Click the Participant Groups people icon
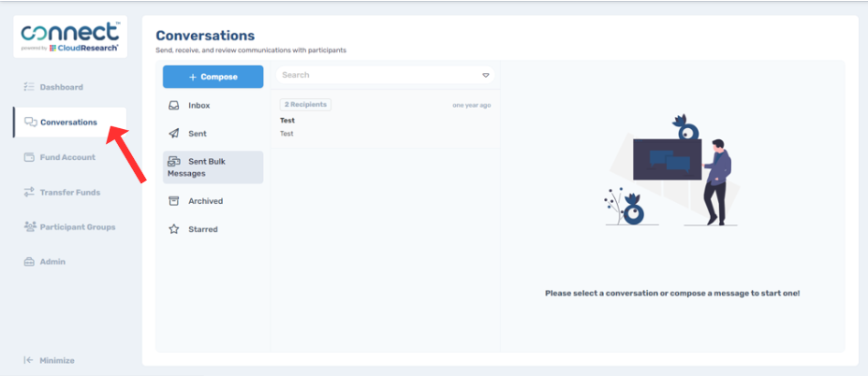Screen dimensions: 868x376 30,226
